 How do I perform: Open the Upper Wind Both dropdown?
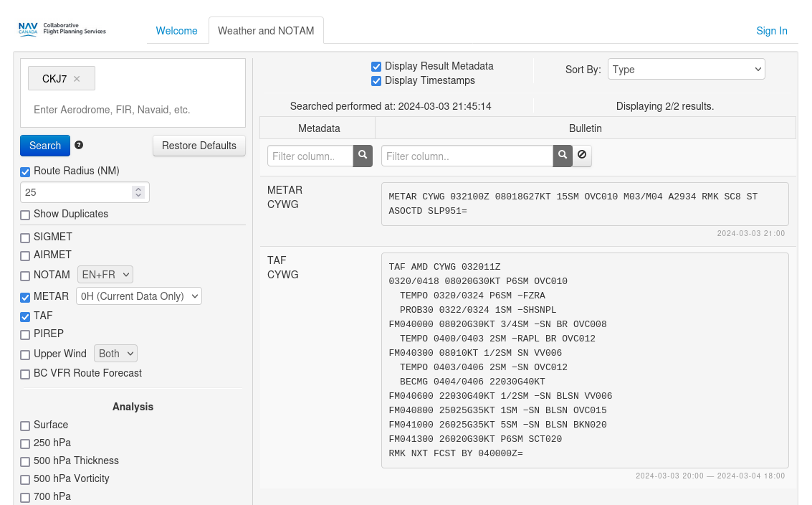tap(115, 354)
